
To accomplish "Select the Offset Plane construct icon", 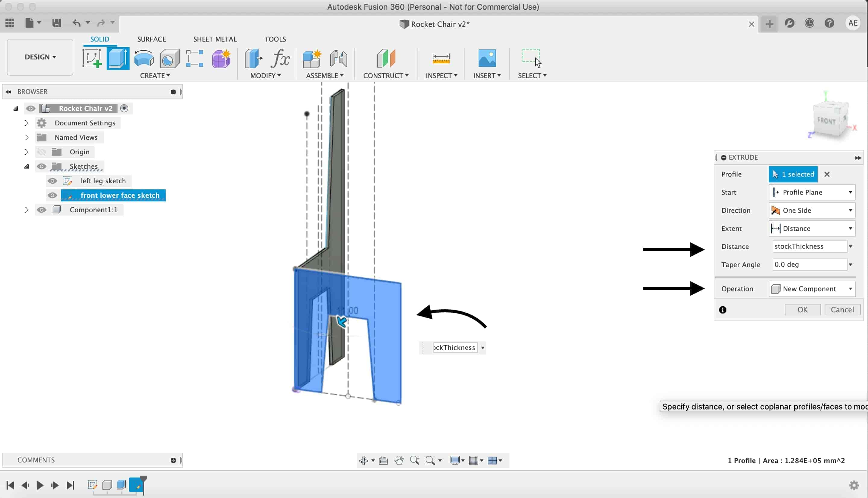I will (x=386, y=58).
